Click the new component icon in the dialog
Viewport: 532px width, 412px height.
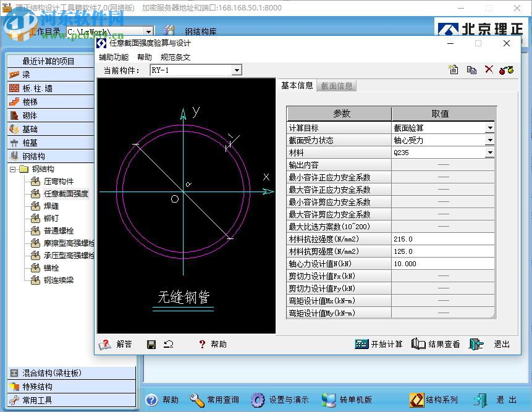point(453,69)
